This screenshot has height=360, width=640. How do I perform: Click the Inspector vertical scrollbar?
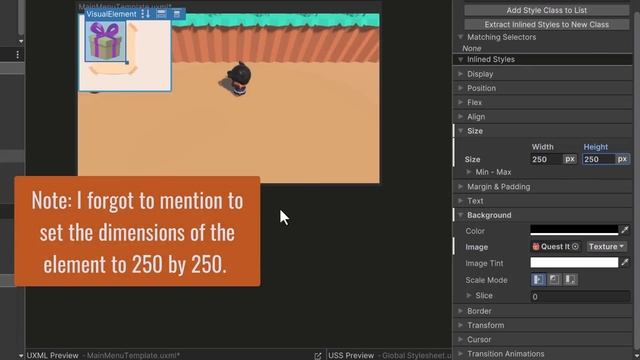(636, 180)
